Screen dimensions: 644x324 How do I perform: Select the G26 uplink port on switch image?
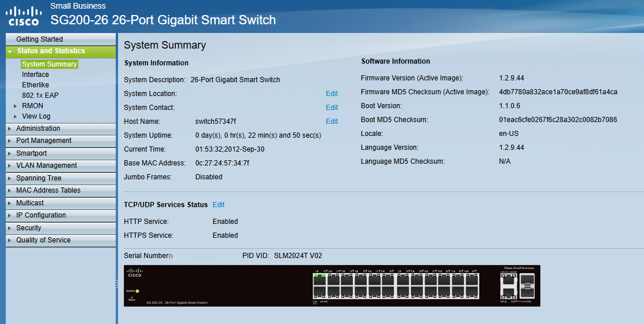click(509, 293)
